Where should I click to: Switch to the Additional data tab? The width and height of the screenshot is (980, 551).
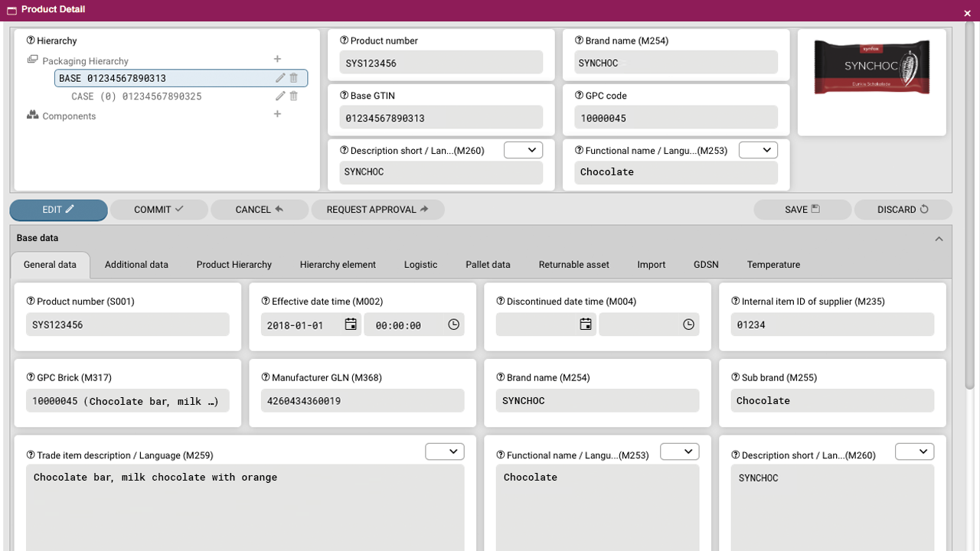point(136,265)
